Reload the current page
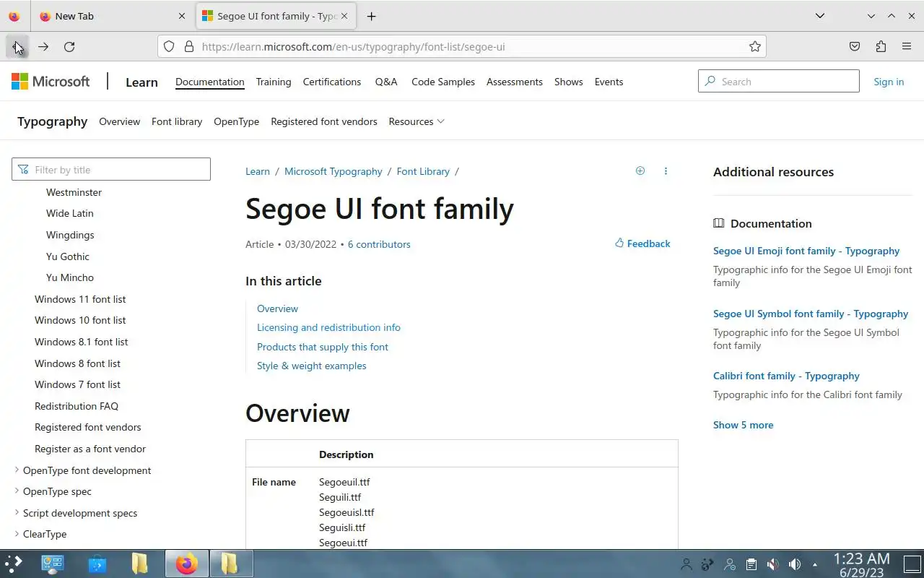924x578 pixels. pos(69,46)
